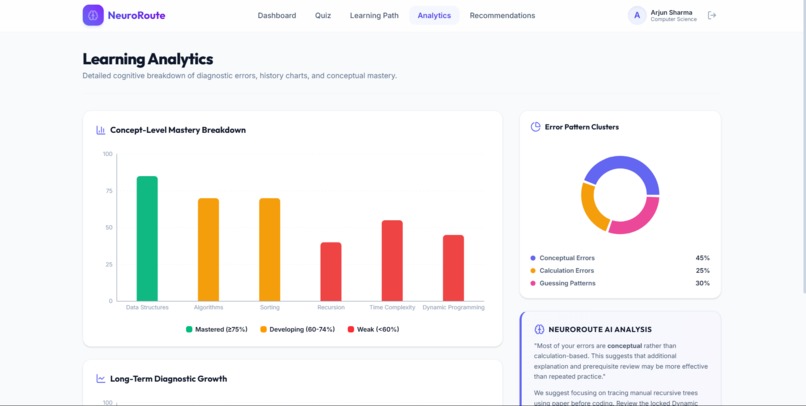Click the green Data Structures bar

[x=147, y=238]
